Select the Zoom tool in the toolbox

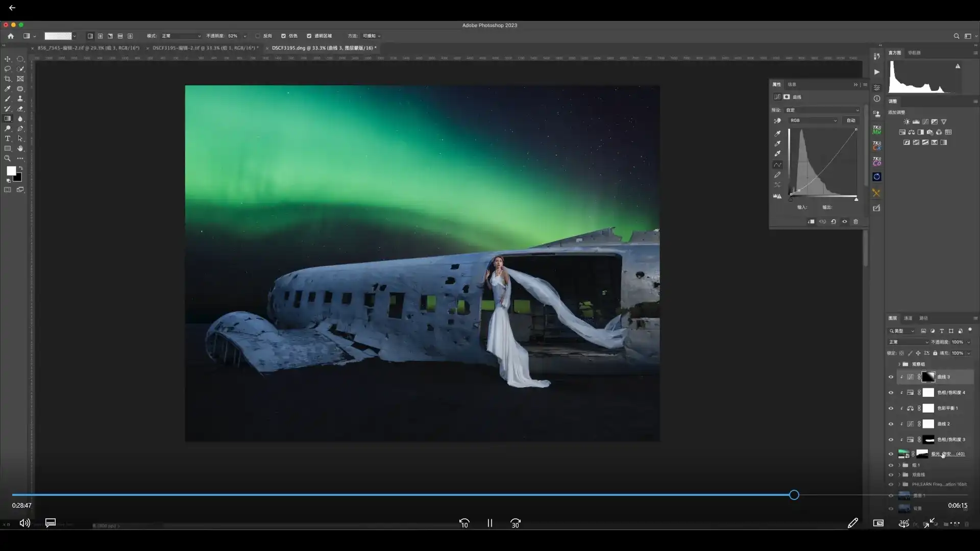8,159
